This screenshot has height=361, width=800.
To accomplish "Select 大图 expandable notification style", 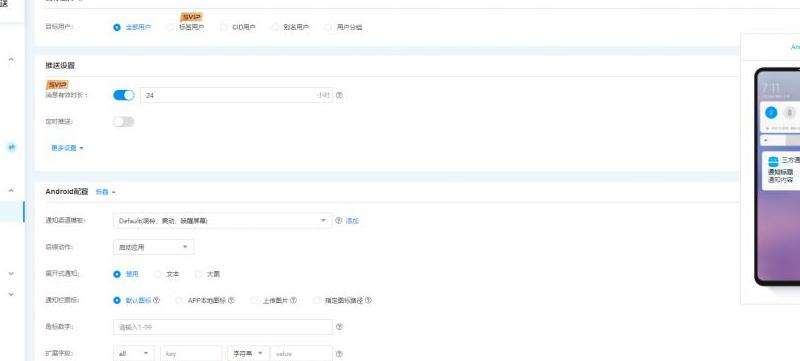I will pyautogui.click(x=198, y=274).
